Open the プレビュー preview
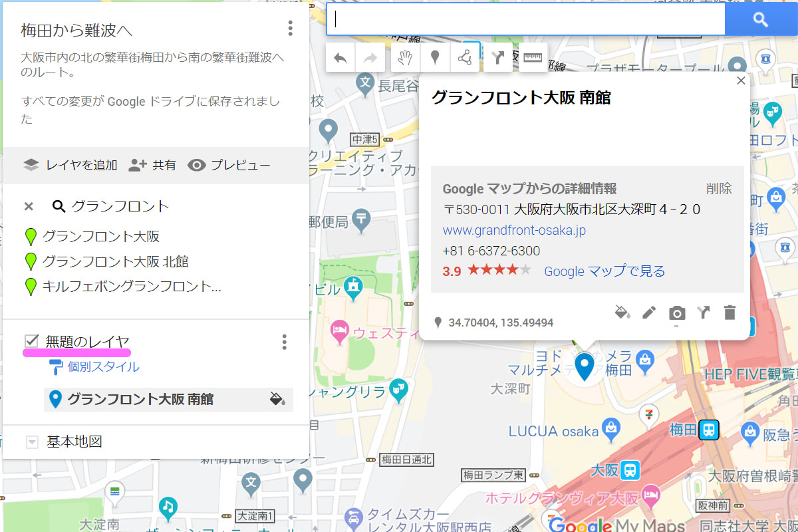This screenshot has width=798, height=532. tap(229, 165)
